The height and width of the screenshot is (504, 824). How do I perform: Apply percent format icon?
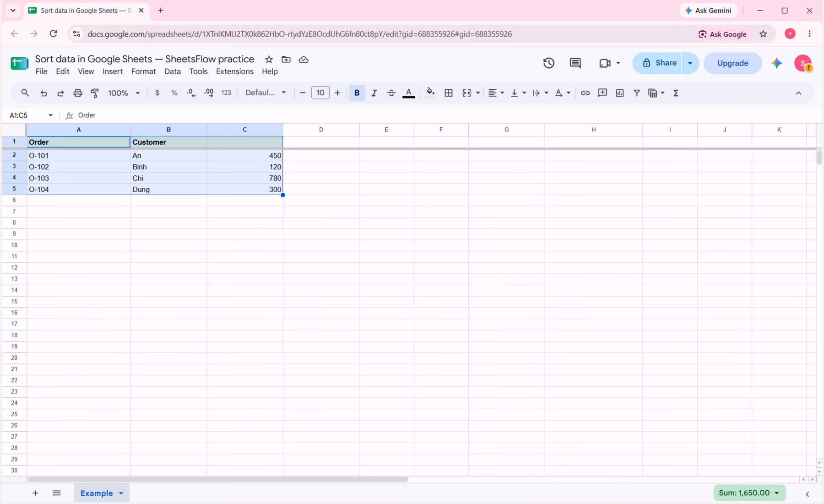coord(174,93)
